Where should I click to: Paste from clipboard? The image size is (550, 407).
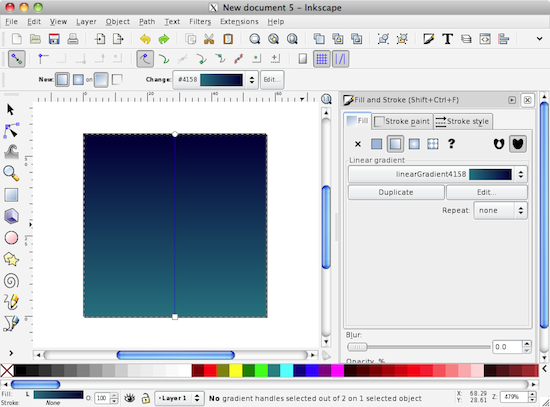[x=228, y=39]
